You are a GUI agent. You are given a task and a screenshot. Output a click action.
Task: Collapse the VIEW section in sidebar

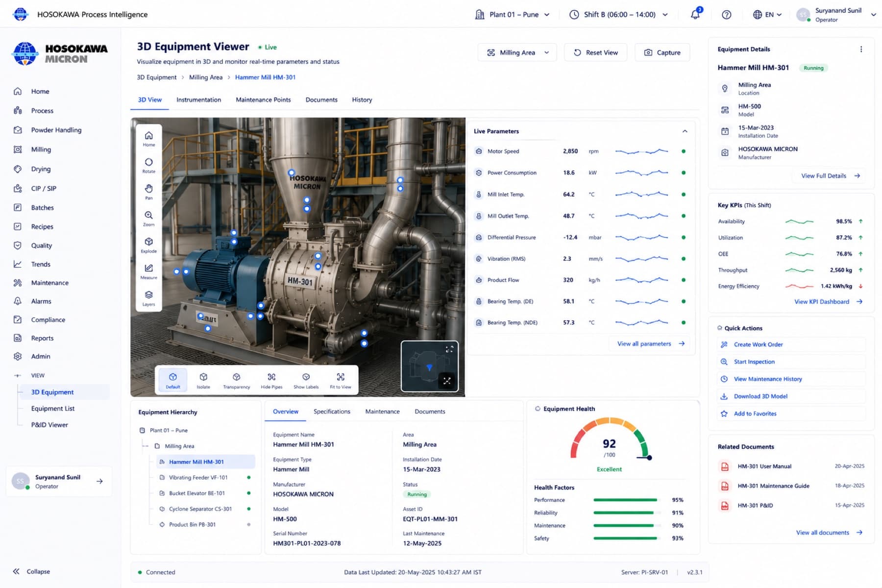(18, 375)
